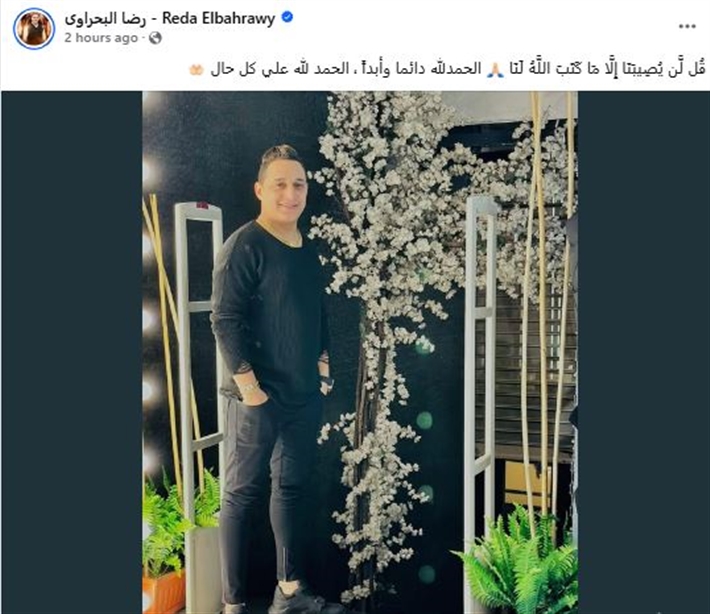Viewport: 710px width, 614px height.
Task: Click the dark empty area right of photo
Action: point(643,352)
